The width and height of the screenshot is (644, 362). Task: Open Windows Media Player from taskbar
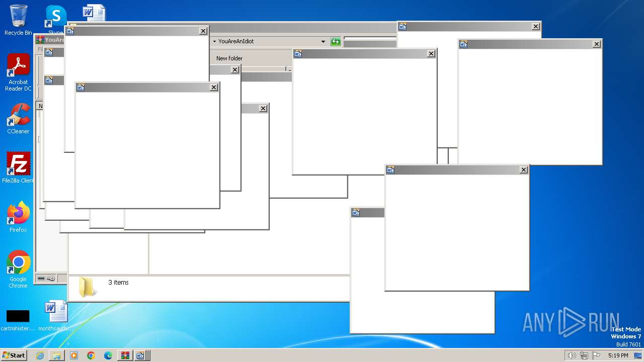point(74,355)
